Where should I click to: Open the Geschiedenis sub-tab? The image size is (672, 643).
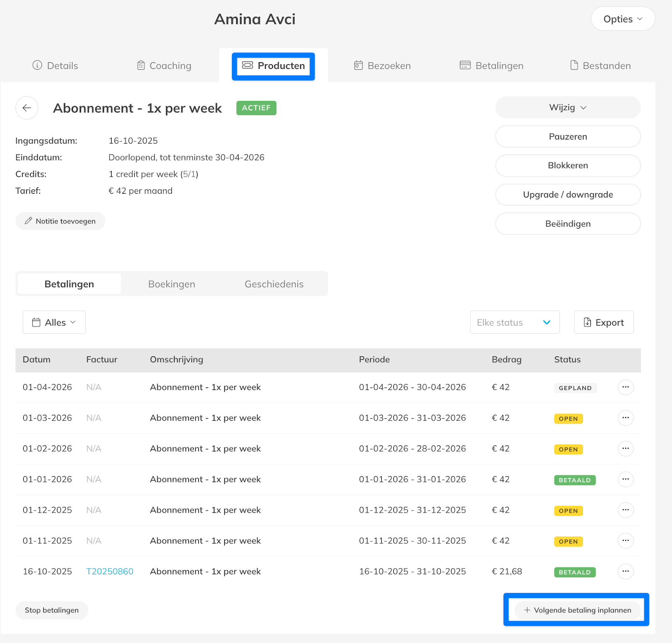coord(274,284)
